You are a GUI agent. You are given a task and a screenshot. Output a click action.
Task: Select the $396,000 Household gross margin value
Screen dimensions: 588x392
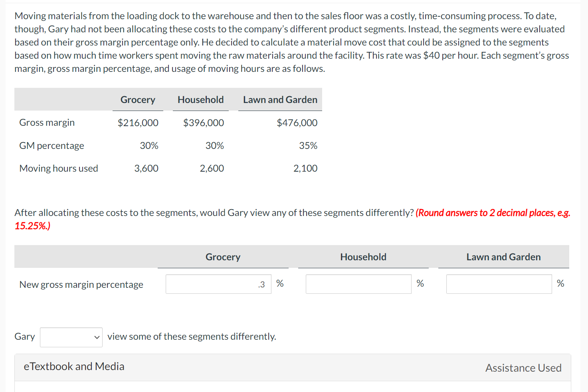pos(204,123)
